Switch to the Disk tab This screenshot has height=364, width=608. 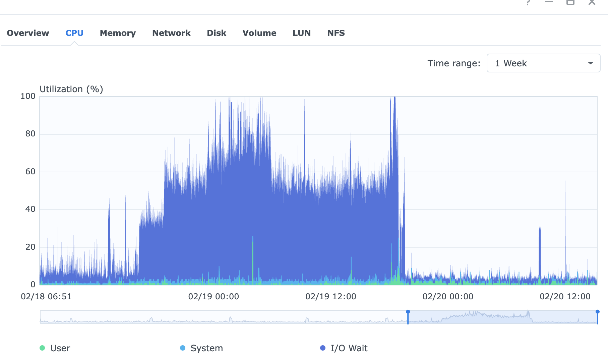[216, 33]
